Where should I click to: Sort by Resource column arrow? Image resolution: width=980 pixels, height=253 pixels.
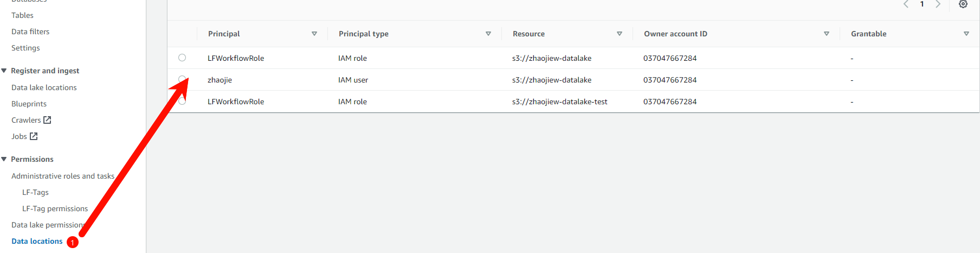point(620,34)
